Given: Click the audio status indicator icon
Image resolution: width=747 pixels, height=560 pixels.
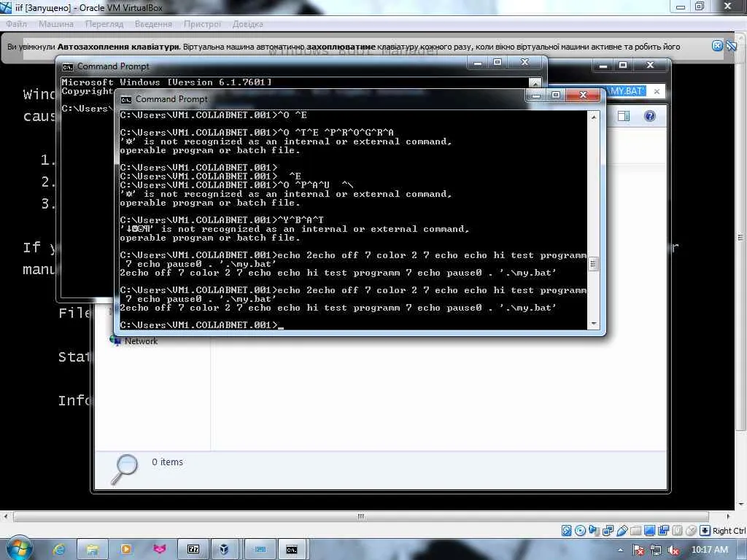Looking at the screenshot, I should (x=594, y=531).
